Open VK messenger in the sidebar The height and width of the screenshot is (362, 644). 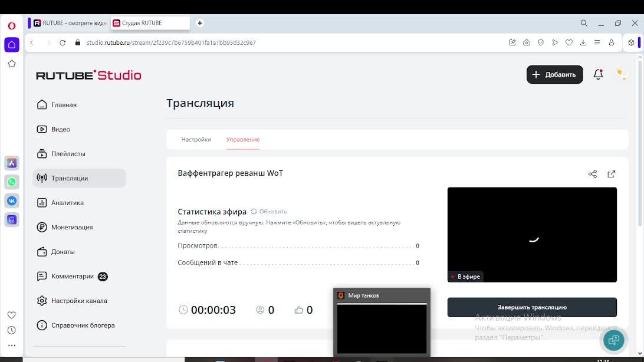pyautogui.click(x=12, y=200)
